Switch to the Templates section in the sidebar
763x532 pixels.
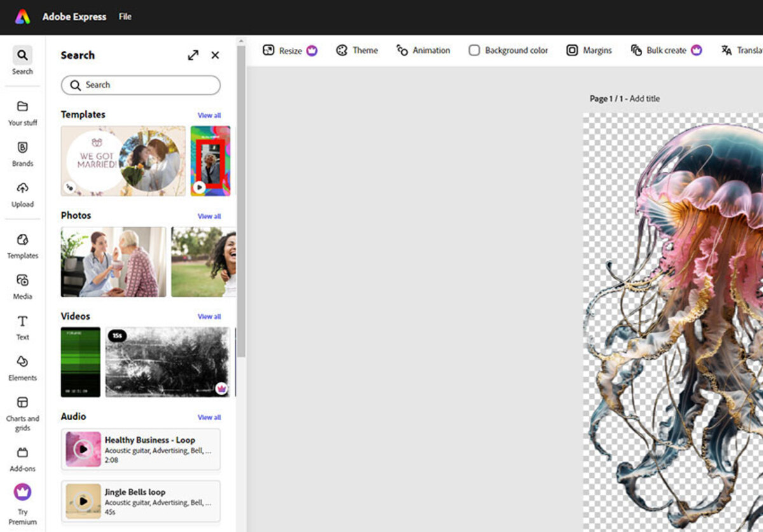[x=22, y=247]
